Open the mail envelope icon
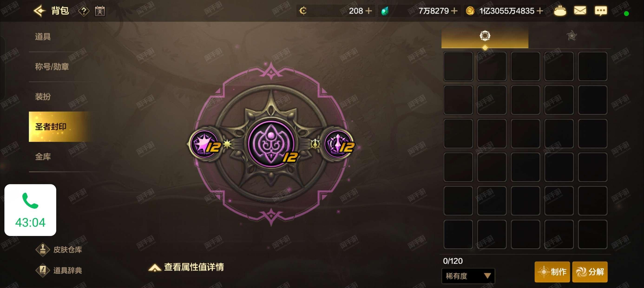This screenshot has height=288, width=644. 580,10
